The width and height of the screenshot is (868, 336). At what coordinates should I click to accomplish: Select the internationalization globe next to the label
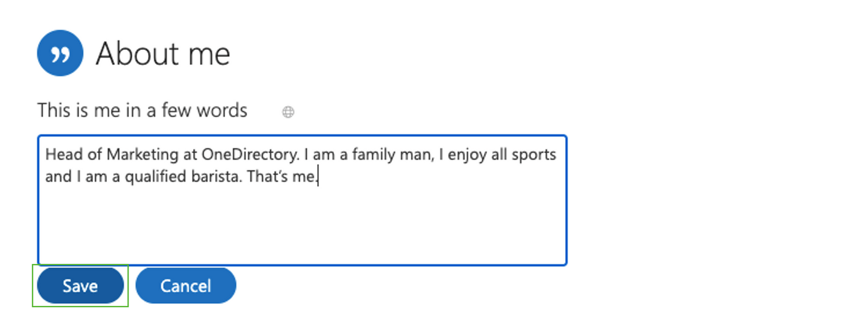coord(288,112)
